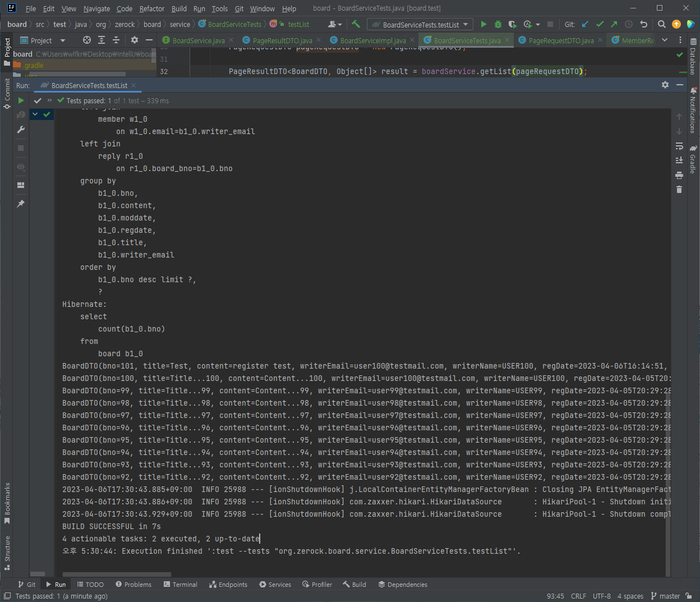Click Git Update Project arrow

pos(586,24)
